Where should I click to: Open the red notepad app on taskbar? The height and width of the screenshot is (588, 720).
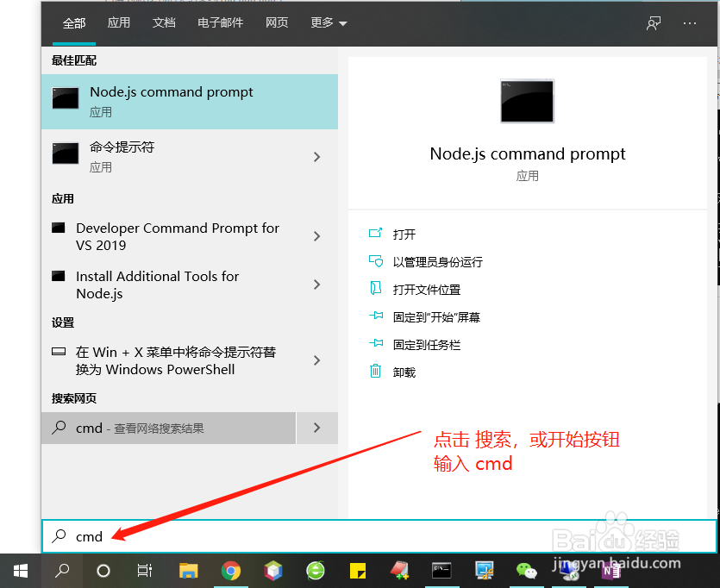pos(399,571)
